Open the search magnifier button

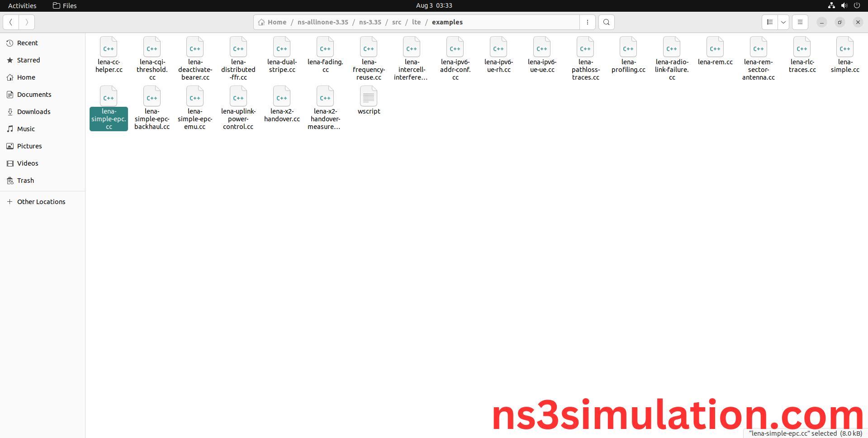click(606, 22)
